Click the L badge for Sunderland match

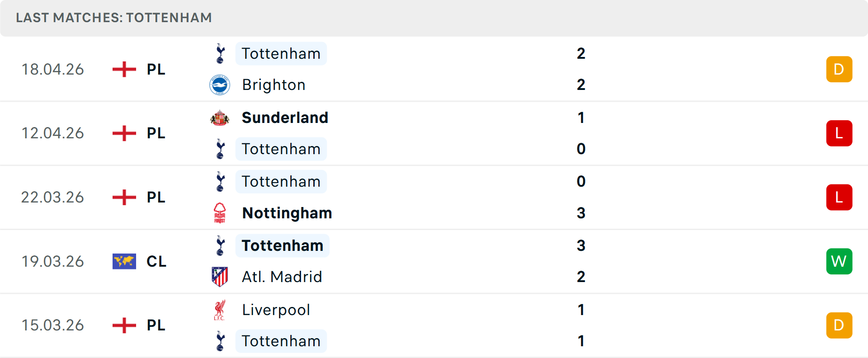coord(839,133)
